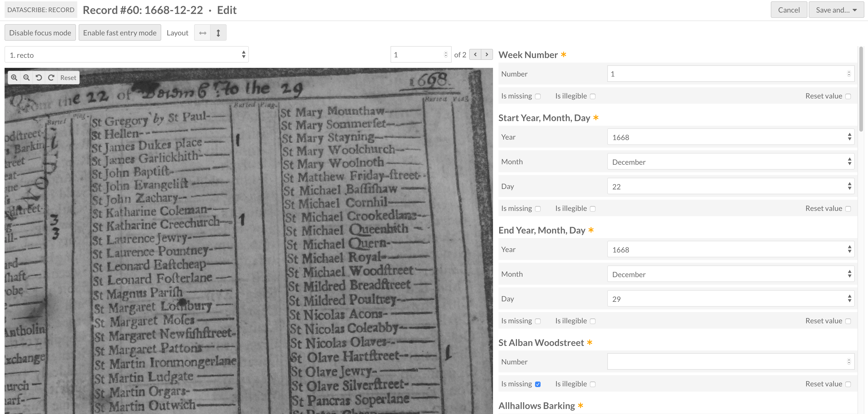Zoom out of the document image
The width and height of the screenshot is (868, 414).
pyautogui.click(x=26, y=78)
